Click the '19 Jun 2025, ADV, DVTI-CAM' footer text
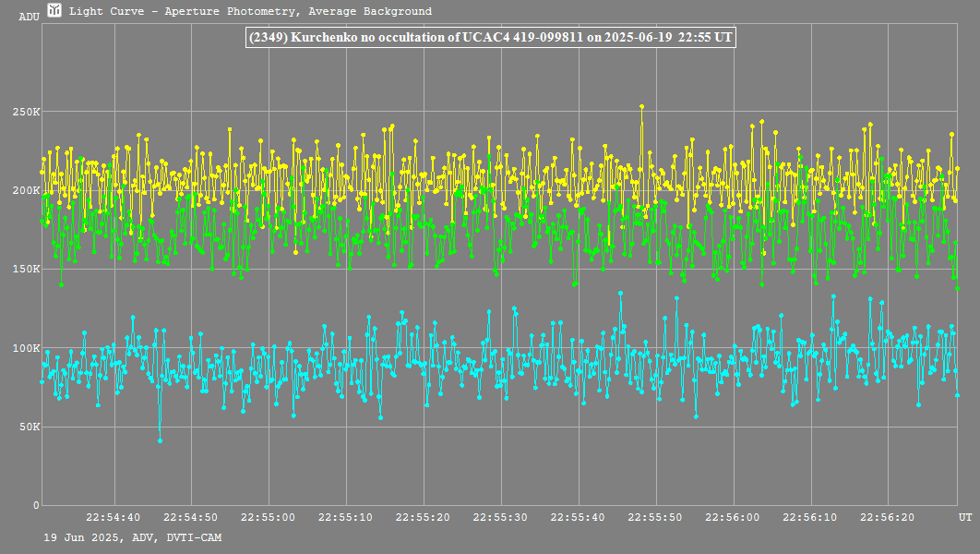The image size is (980, 554). pyautogui.click(x=132, y=536)
